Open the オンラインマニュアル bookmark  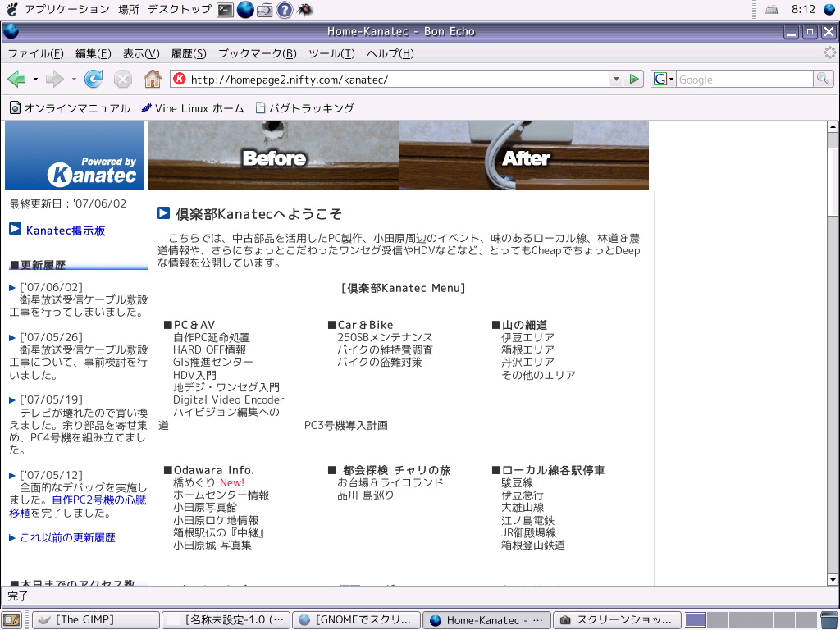[71, 108]
